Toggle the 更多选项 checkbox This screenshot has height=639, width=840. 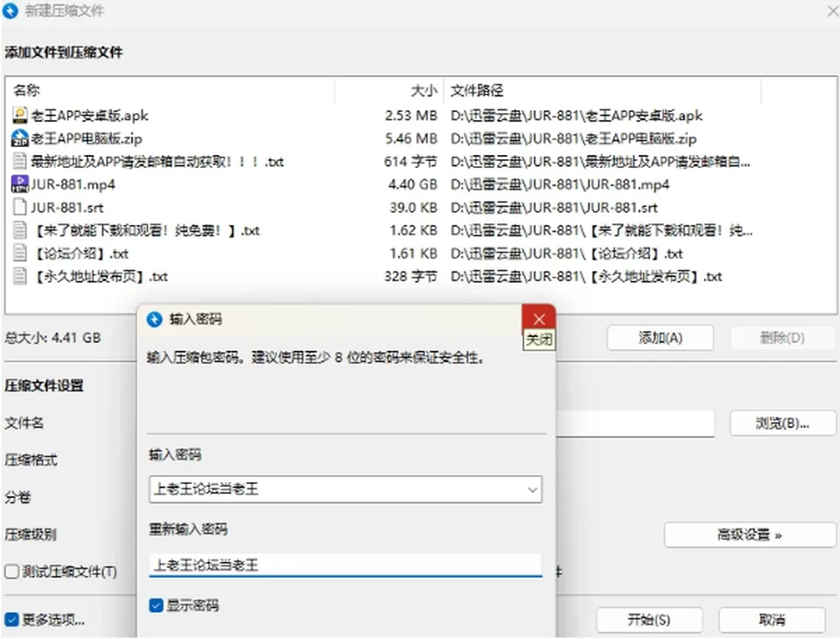click(11, 621)
